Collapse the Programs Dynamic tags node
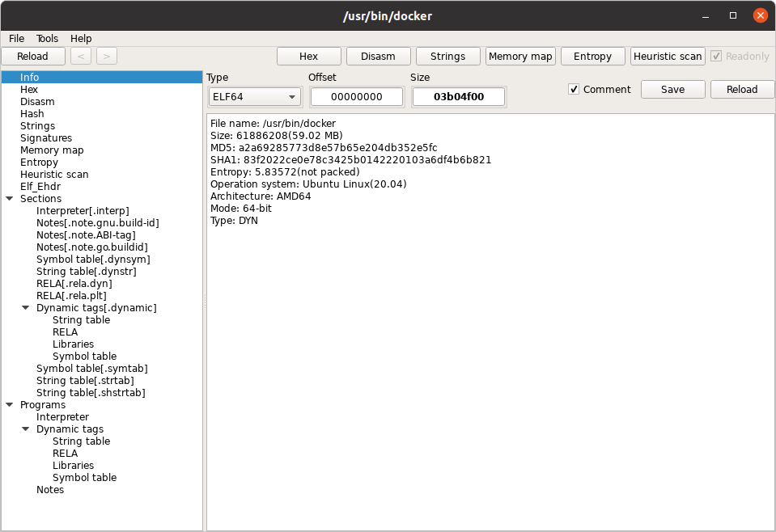The image size is (776, 532). tap(26, 429)
